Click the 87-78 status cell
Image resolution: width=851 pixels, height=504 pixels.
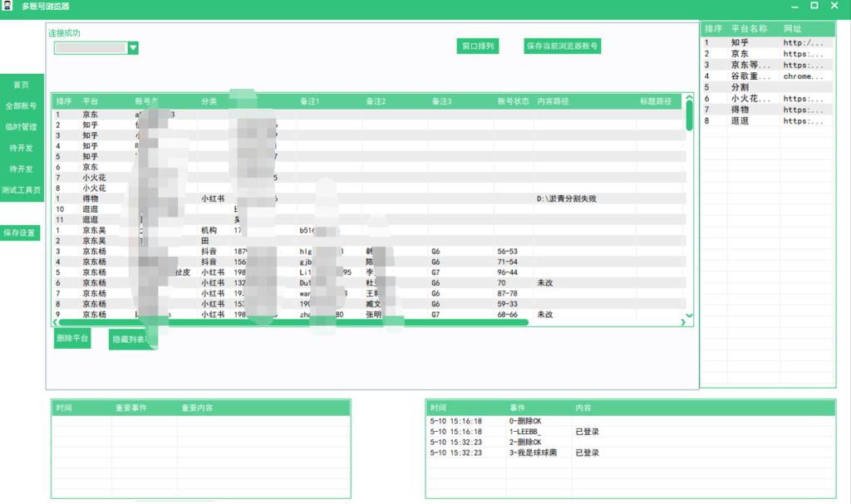(x=508, y=293)
